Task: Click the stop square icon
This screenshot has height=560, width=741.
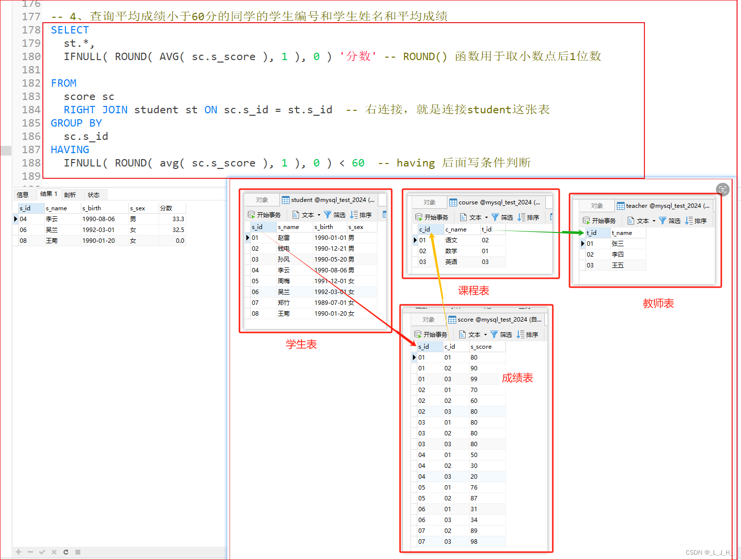Action: [77, 552]
